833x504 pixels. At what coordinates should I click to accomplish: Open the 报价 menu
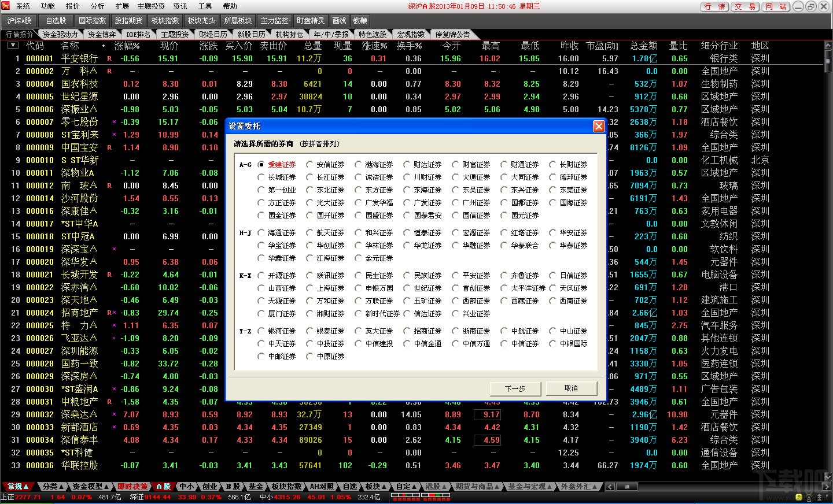[73, 6]
